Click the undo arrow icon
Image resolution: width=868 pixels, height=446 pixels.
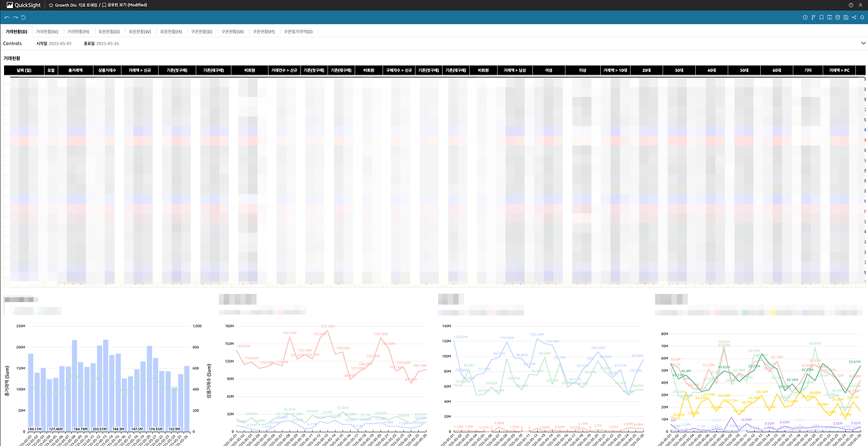(x=7, y=17)
